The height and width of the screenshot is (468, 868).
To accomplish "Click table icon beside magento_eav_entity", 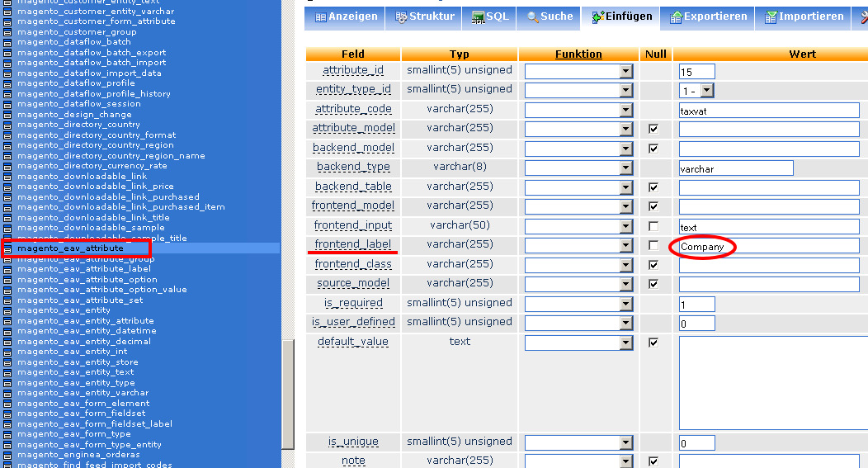I will tap(7, 311).
